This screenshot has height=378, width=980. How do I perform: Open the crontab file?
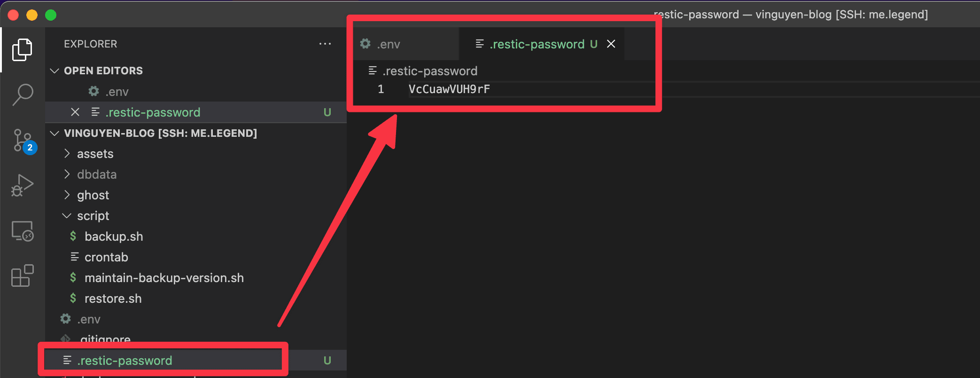click(x=106, y=257)
